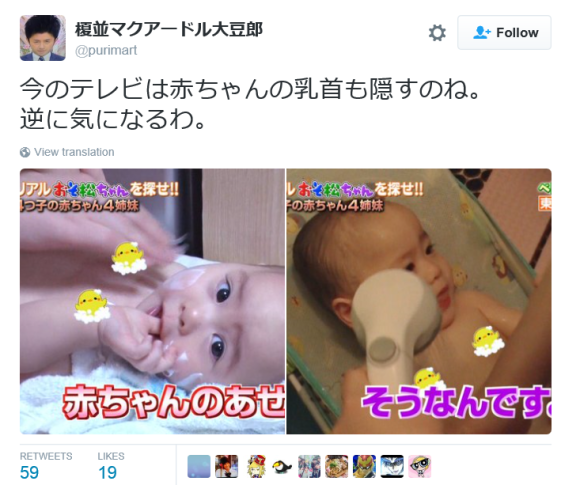Open the right bath photo with purple caption
This screenshot has height=485, width=580.
tap(419, 301)
